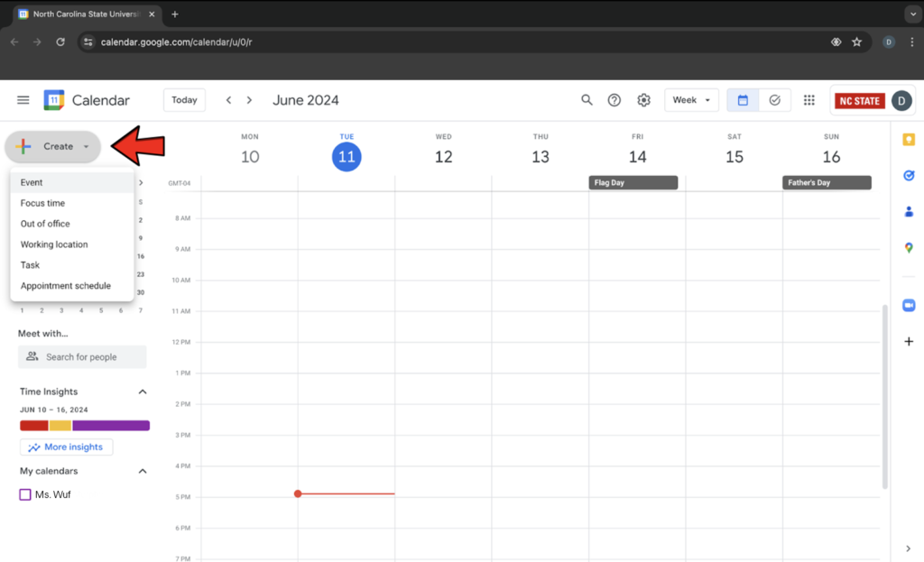Choose Appointment schedule from Create menu
The height and width of the screenshot is (562, 924).
66,286
